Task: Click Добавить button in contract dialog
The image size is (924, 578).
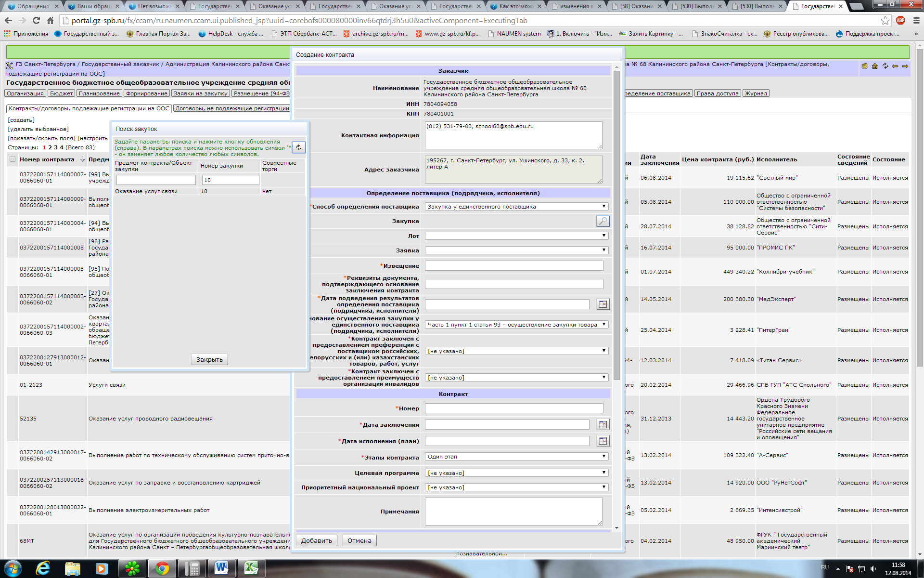Action: point(316,540)
